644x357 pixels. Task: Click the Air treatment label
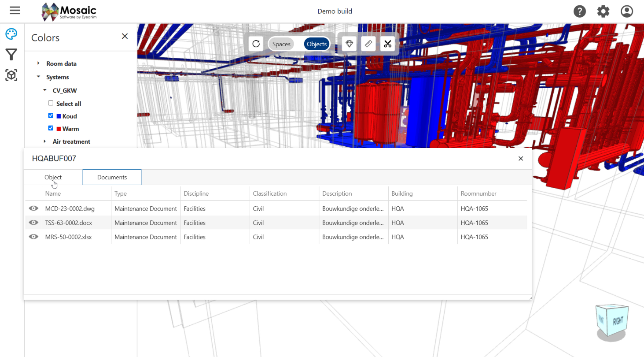click(x=71, y=141)
